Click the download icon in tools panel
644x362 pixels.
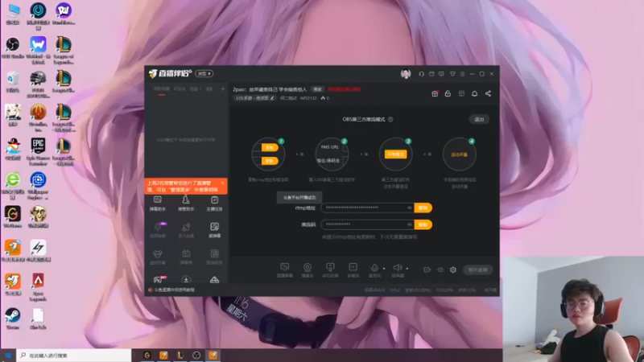[186, 280]
